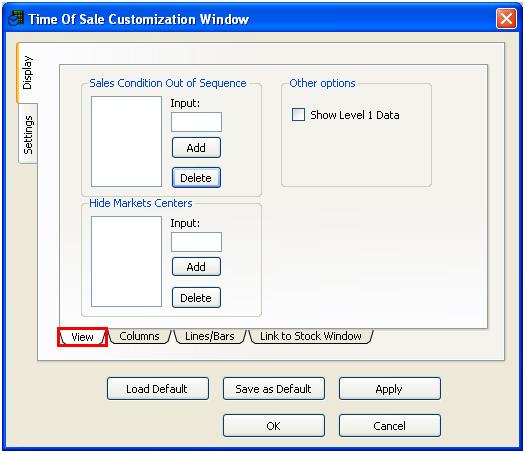
Task: Switch to the Display vertical tab
Action: click(x=27, y=73)
